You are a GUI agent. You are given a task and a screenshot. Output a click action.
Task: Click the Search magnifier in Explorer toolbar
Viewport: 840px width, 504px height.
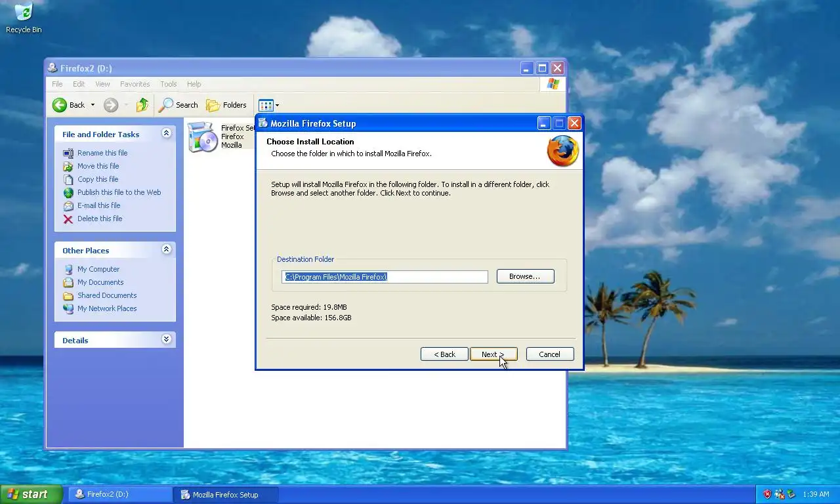pyautogui.click(x=167, y=105)
